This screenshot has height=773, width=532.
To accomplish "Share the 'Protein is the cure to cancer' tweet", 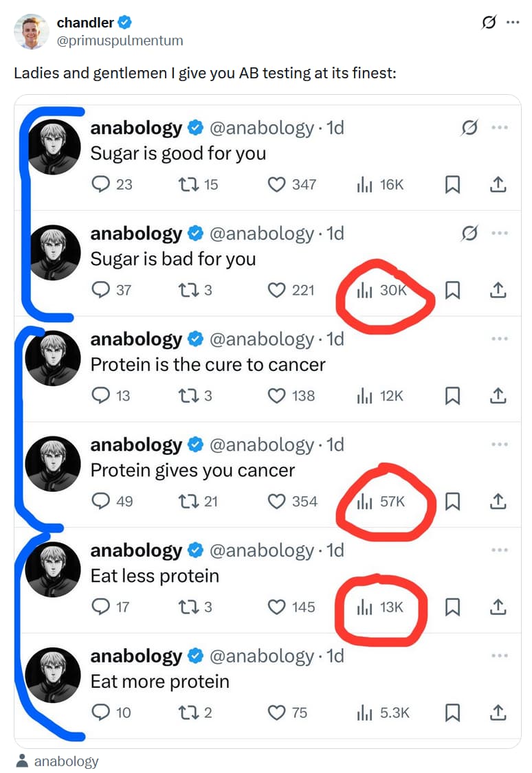I will (498, 396).
